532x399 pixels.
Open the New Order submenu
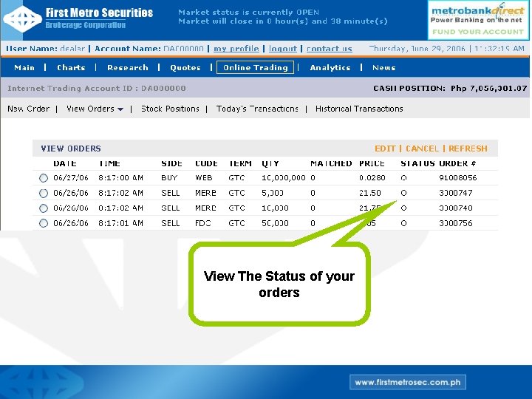click(x=29, y=109)
